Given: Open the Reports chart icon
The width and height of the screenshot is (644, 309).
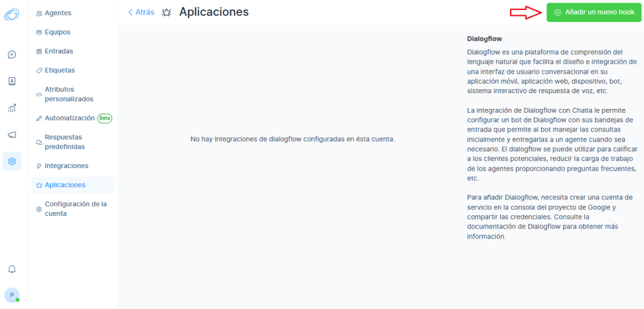Looking at the screenshot, I should [12, 108].
